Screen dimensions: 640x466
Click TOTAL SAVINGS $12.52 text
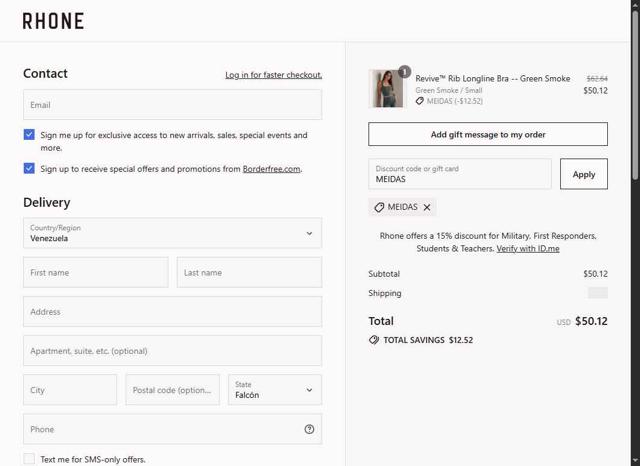(428, 340)
